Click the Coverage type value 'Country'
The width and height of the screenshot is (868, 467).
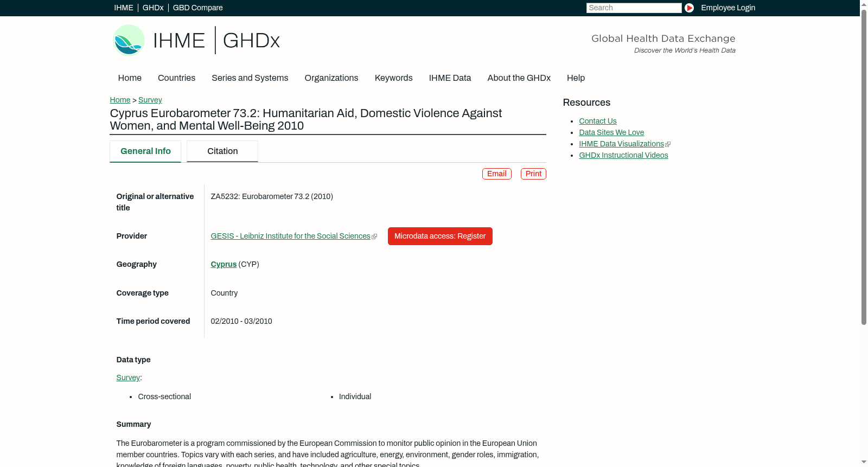tap(224, 293)
